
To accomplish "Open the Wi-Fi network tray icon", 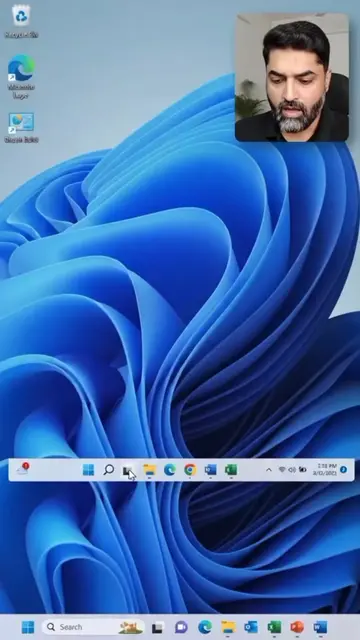I will pyautogui.click(x=282, y=470).
